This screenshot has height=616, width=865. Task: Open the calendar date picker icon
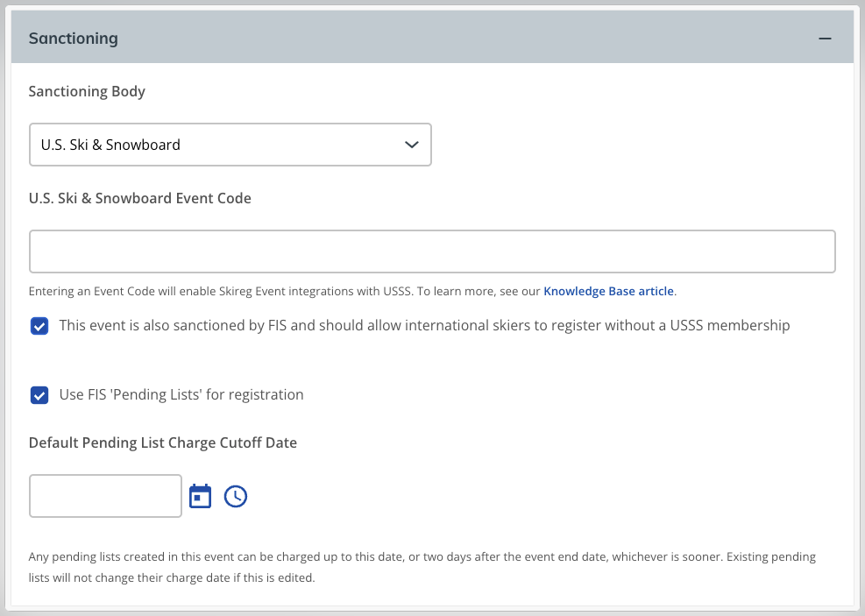(200, 496)
